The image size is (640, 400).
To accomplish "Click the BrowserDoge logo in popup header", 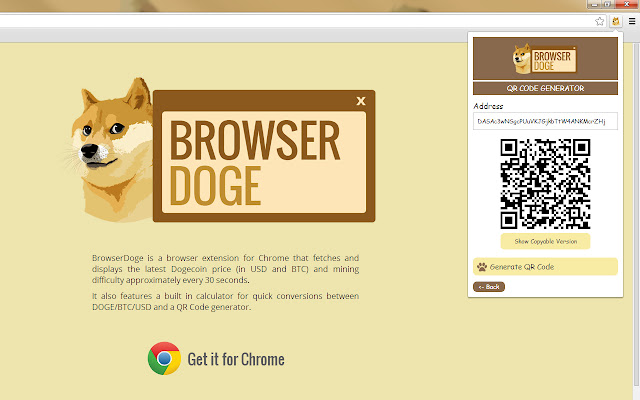I will tap(545, 59).
